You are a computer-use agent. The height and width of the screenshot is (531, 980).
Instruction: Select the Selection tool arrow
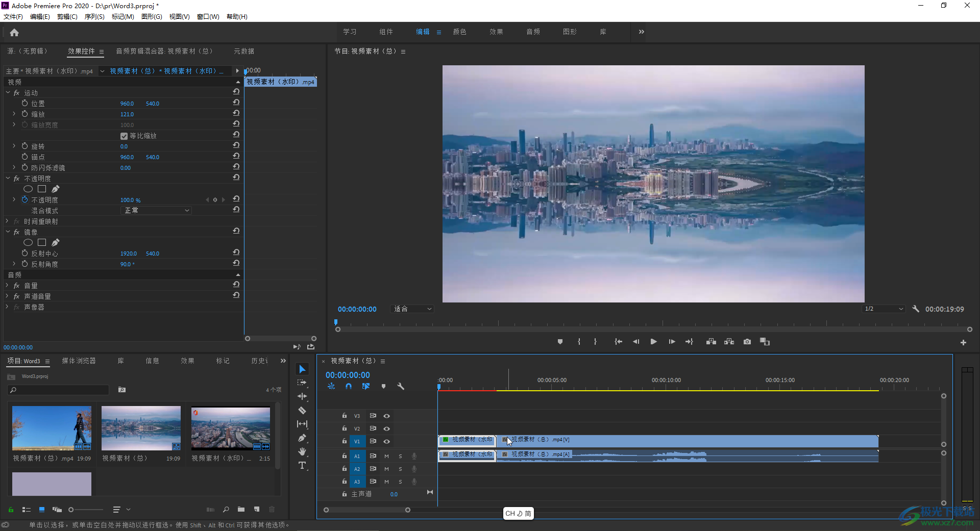coord(302,369)
